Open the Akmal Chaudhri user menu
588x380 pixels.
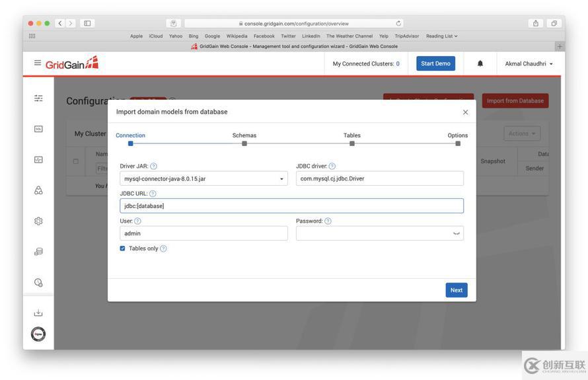tap(529, 63)
